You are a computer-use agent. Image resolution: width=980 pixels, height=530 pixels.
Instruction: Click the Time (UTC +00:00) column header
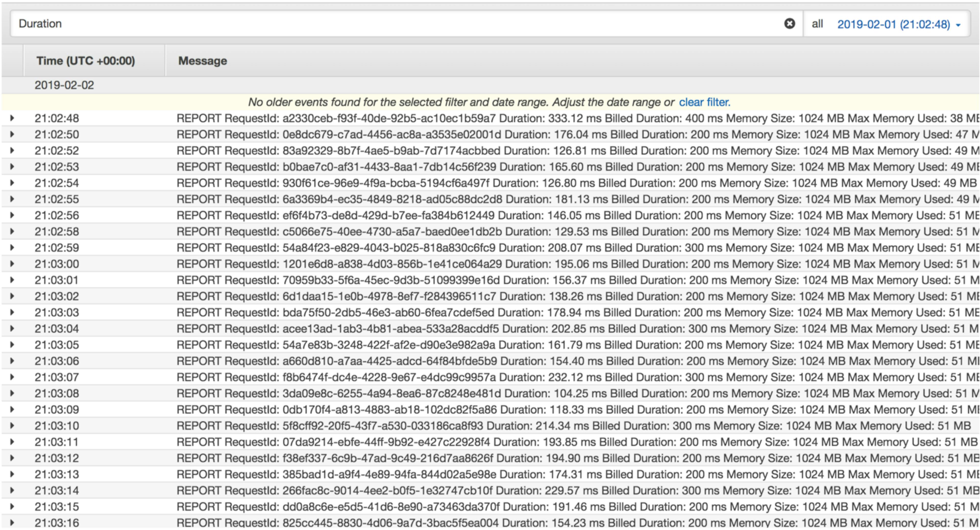tap(85, 61)
